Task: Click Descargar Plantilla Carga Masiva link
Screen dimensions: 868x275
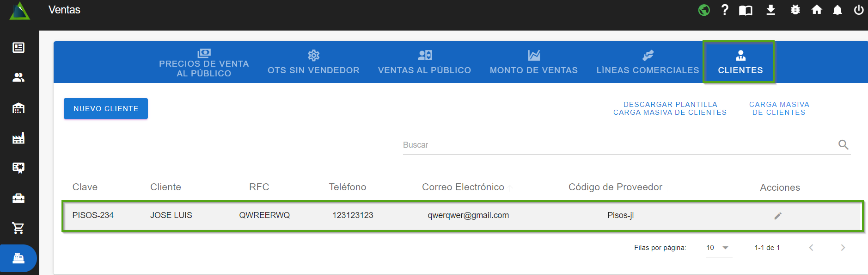Action: click(x=670, y=108)
